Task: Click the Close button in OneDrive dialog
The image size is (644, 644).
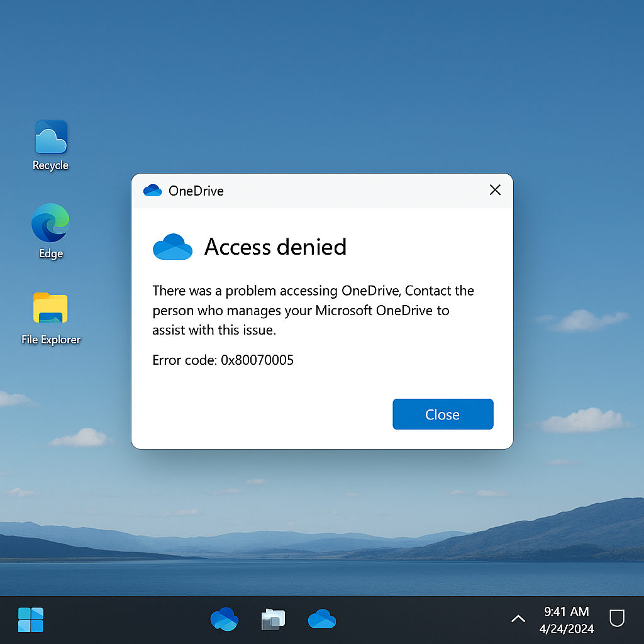Action: point(443,414)
